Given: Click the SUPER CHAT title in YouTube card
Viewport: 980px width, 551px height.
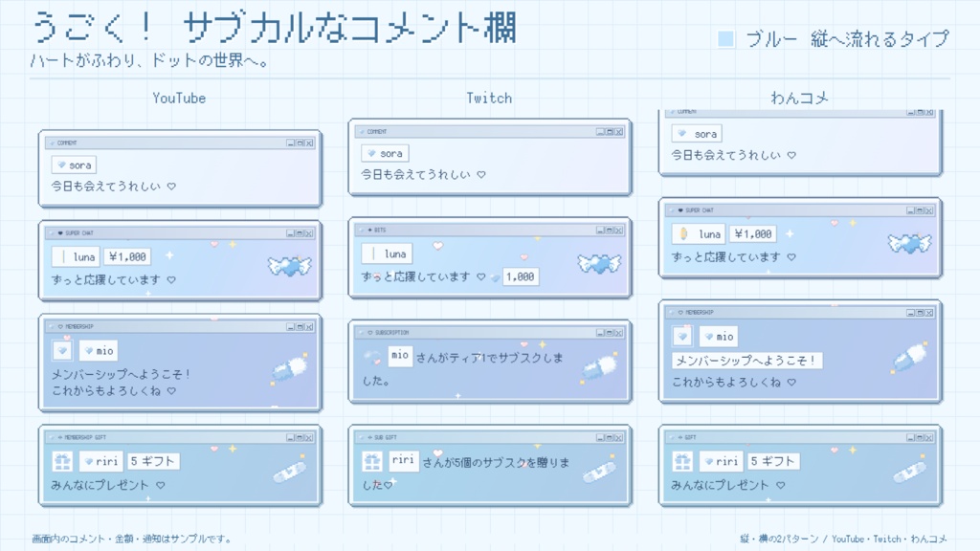Looking at the screenshot, I should [x=79, y=233].
